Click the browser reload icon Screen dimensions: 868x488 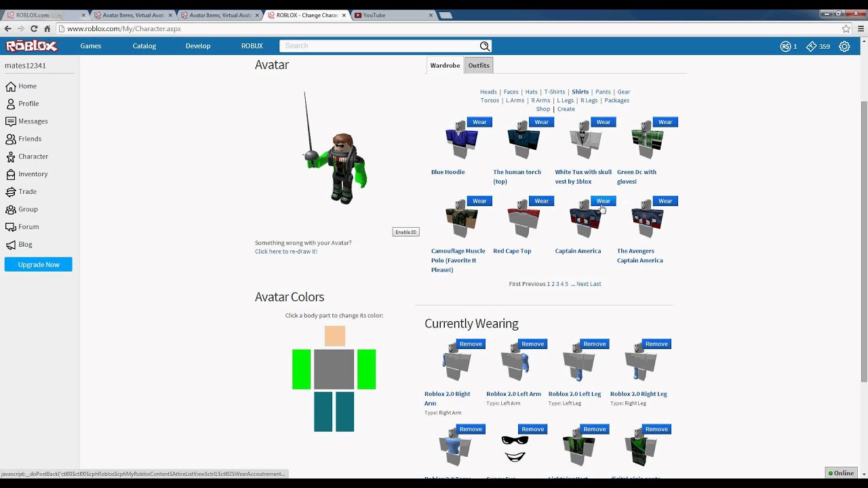click(x=34, y=28)
